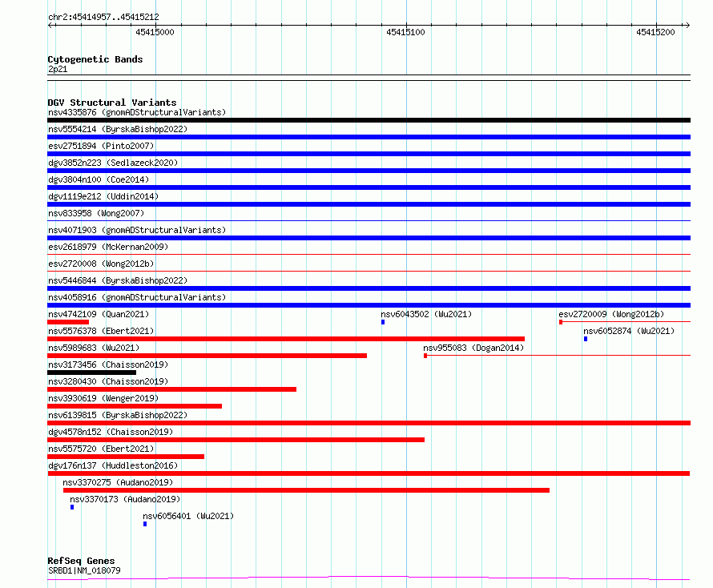Click the thin red line under esv2618979
713x588 pixels.
tap(369, 255)
